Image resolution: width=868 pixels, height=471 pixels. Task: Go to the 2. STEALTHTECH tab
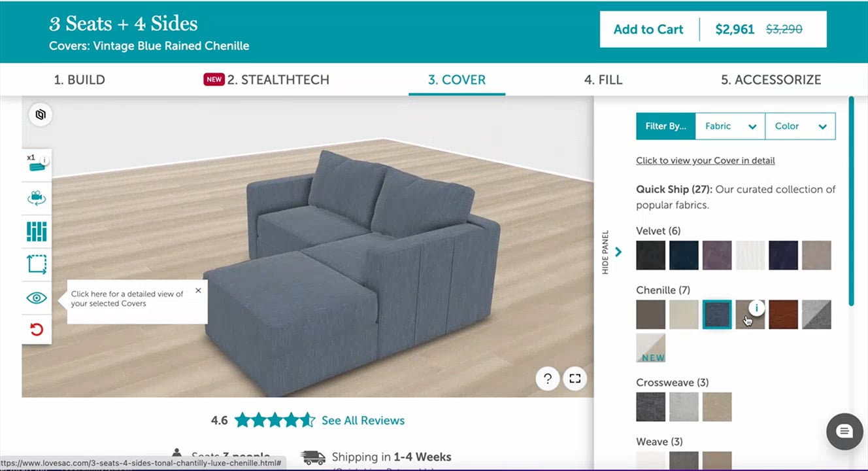[x=267, y=80]
